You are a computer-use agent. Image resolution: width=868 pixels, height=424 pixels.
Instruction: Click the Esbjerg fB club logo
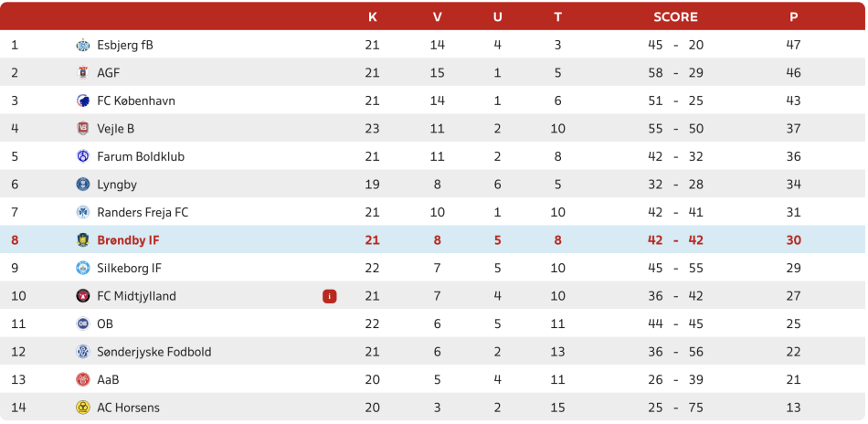tap(82, 45)
